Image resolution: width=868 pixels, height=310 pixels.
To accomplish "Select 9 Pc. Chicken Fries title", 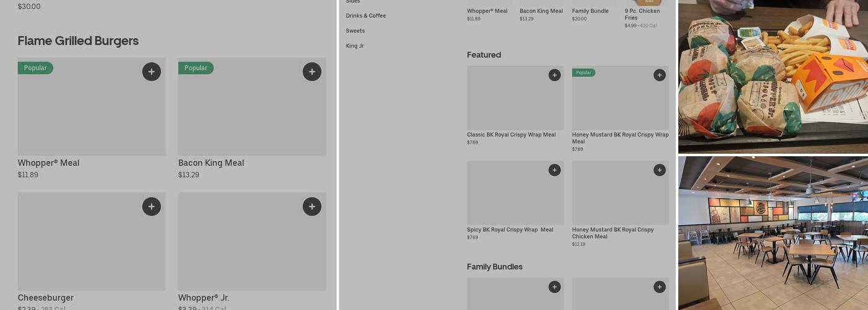I will coord(642,14).
